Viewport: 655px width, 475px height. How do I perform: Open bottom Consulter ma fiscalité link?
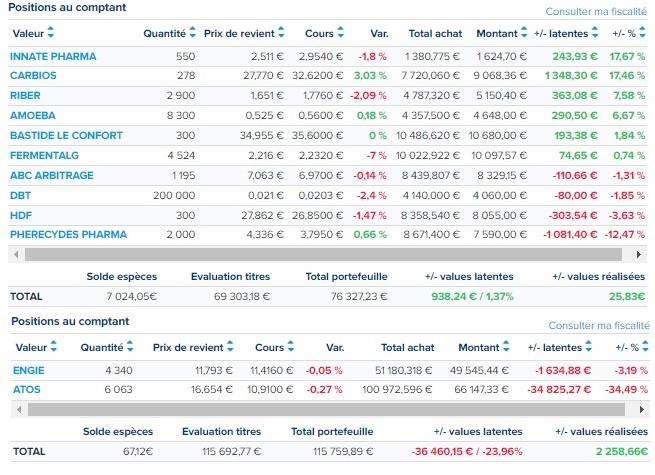pyautogui.click(x=599, y=325)
